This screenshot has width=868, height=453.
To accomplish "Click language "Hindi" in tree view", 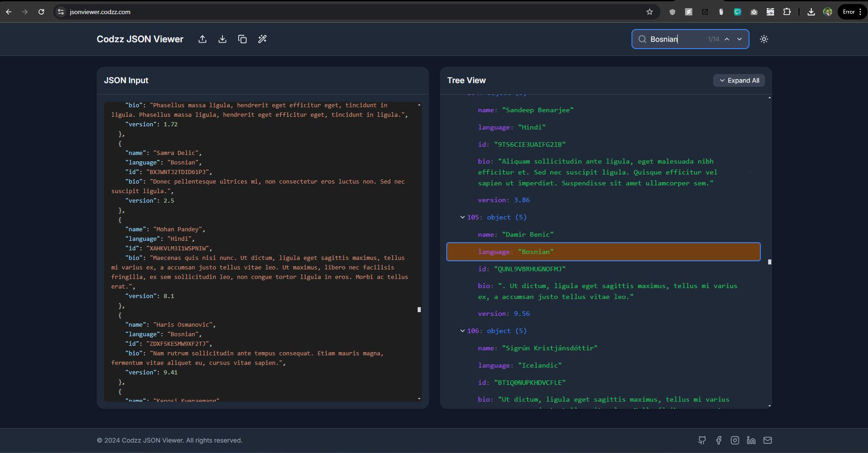I will [x=512, y=127].
